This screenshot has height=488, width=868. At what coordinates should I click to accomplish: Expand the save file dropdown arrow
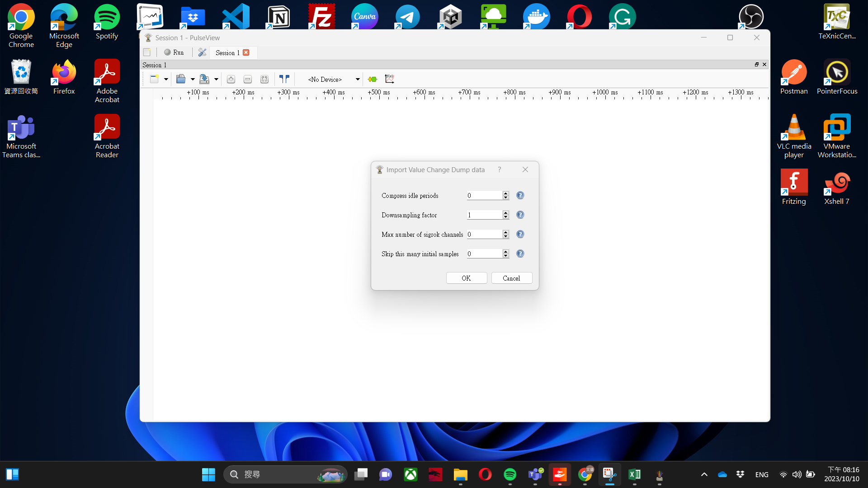coord(216,80)
